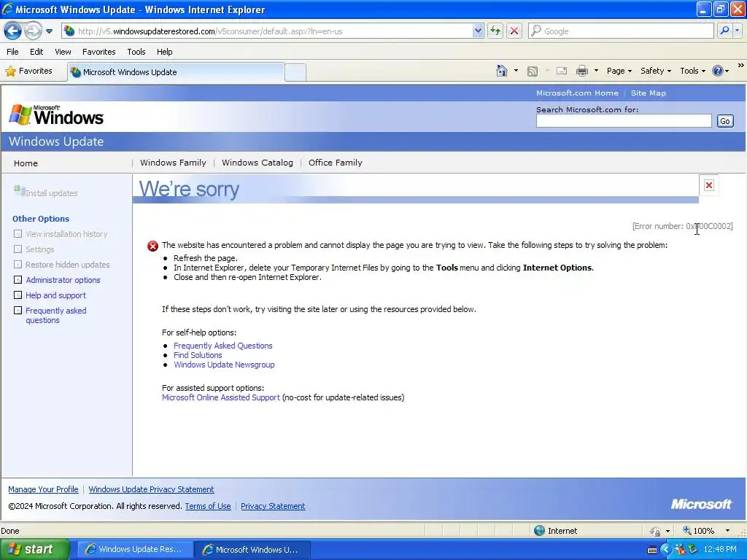Open the Terms of Use link
The height and width of the screenshot is (560, 747).
(208, 506)
